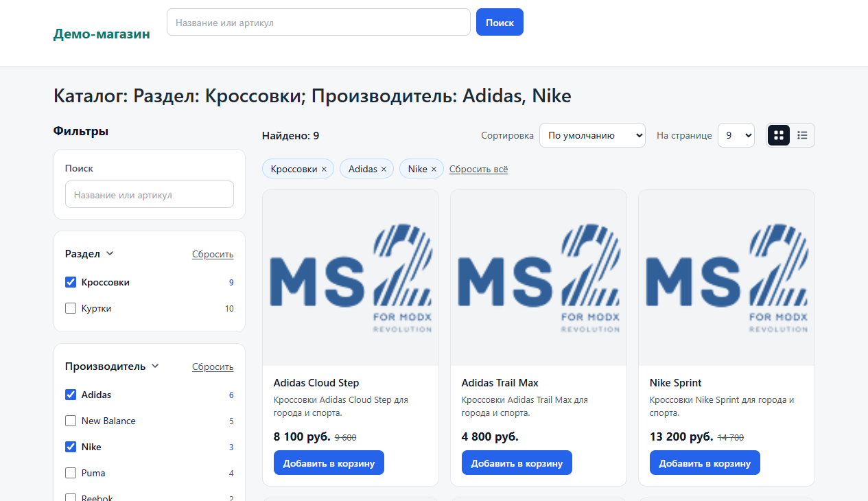868x501 pixels.
Task: Check the Puma manufacturer checkbox
Action: click(x=71, y=473)
